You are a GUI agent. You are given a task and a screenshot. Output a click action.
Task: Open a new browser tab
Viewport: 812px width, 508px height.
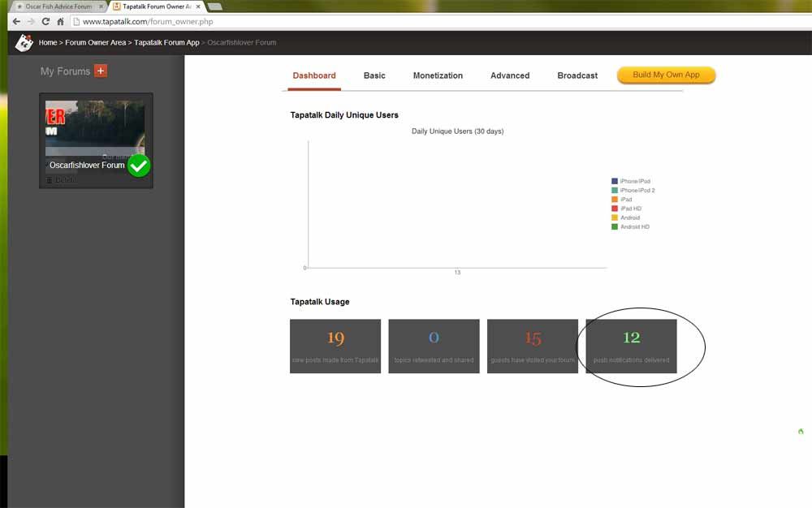point(214,6)
